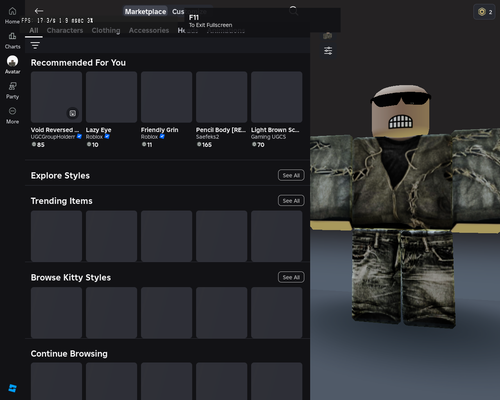Open the Friendly Grin item thumbnail

coord(166,97)
